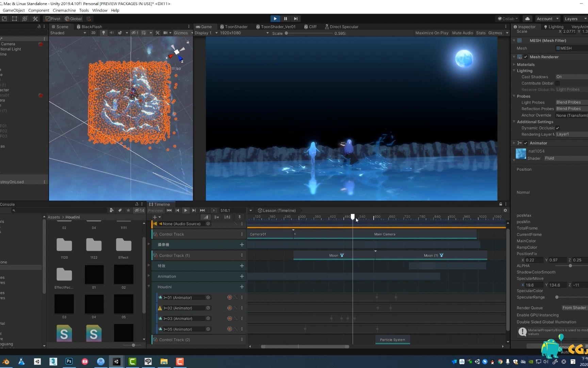Click Maximize On Play in Game view

tap(431, 33)
